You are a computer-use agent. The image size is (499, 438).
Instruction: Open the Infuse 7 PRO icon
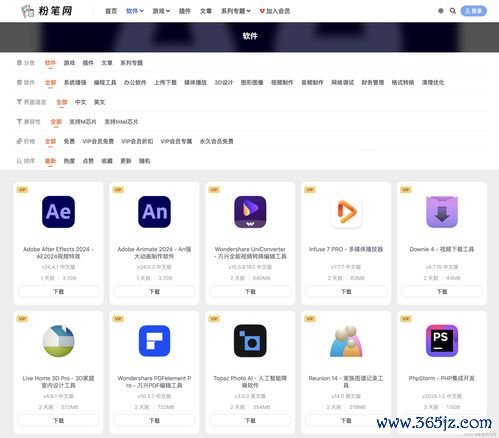coord(346,212)
